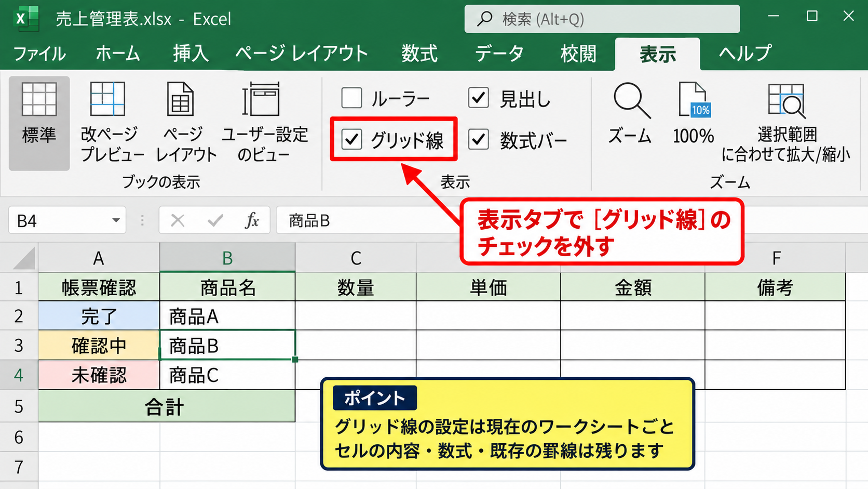Reset zoom to 100%
Viewport: 868px width, 489px height.
point(694,114)
